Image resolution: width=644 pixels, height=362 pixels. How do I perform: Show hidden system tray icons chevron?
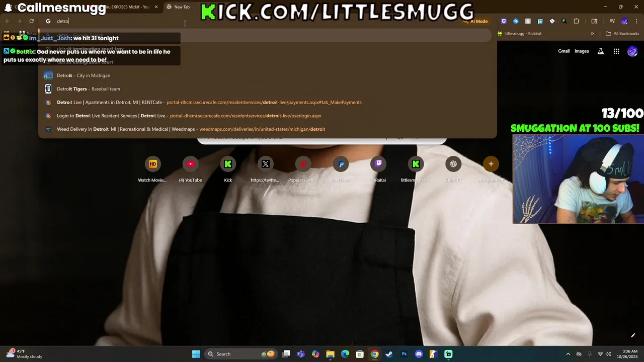568,354
